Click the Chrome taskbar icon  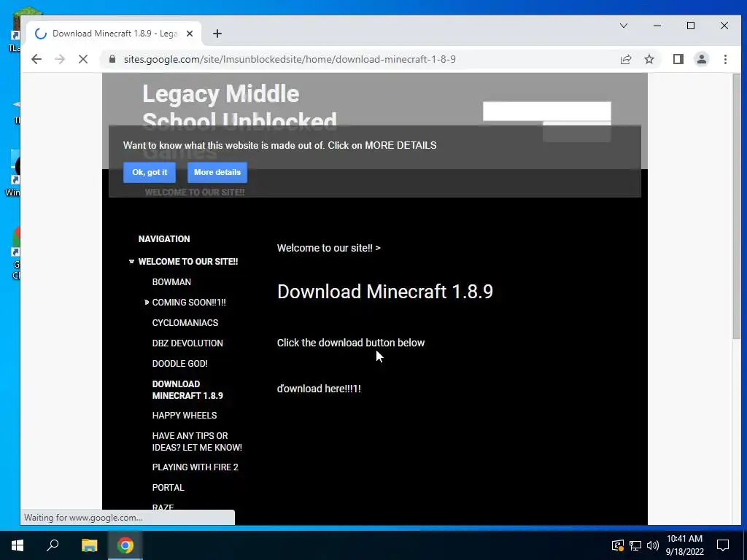click(x=125, y=545)
